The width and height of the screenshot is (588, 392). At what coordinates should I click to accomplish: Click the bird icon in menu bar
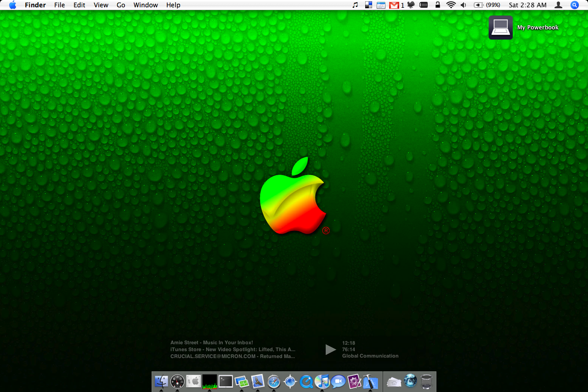(x=411, y=5)
